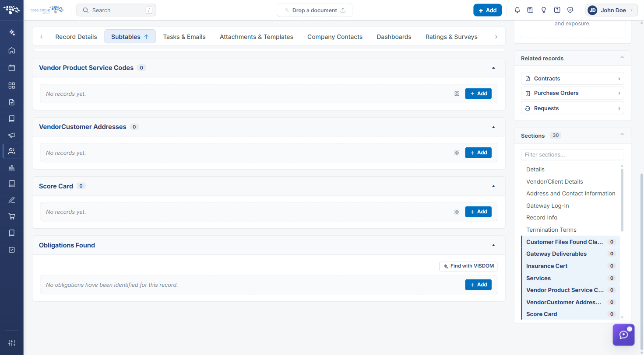
Task: Open the Attachments & Templates tab
Action: click(x=257, y=37)
